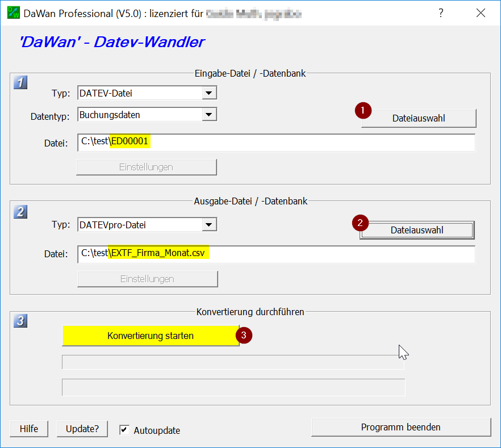
Task: Start conversion with Konvertierung starten button
Action: [x=151, y=336]
